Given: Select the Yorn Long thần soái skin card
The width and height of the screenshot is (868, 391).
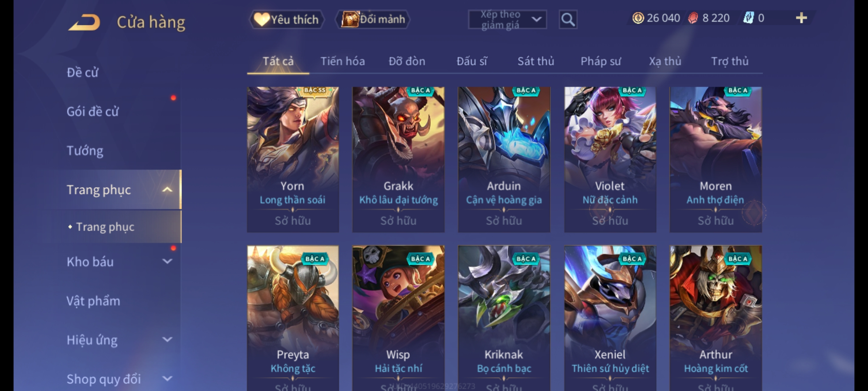Looking at the screenshot, I should [293, 159].
